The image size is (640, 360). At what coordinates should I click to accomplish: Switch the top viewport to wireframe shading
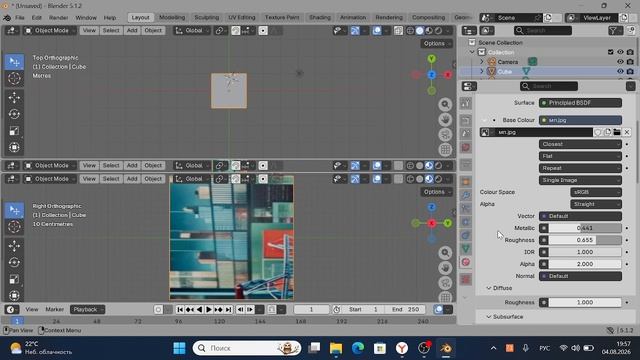(410, 31)
